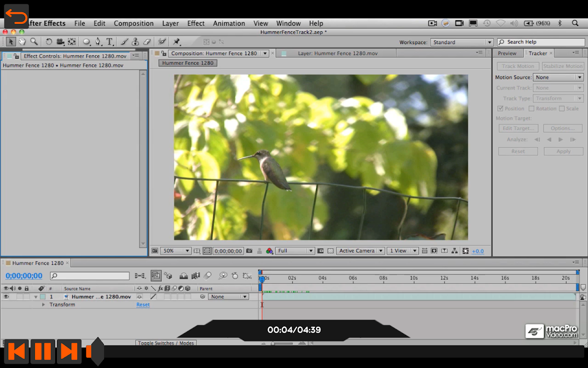Select the Ellipse shape tool
Screen dimensions: 588x368
[86, 42]
